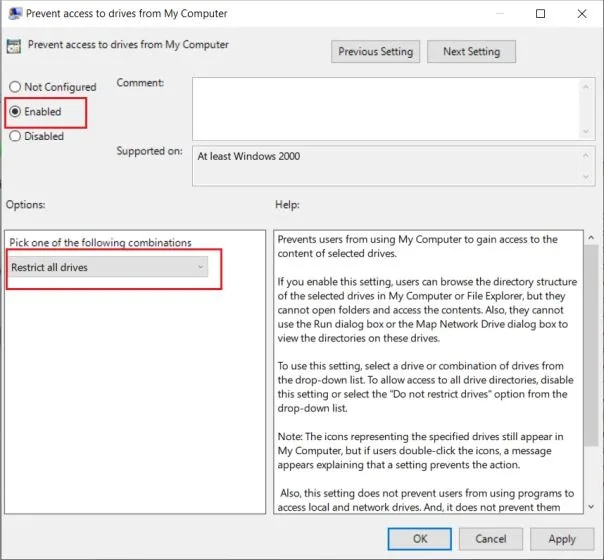
Task: Click help paragraph starting 'To use this setting'
Action: 425,387
